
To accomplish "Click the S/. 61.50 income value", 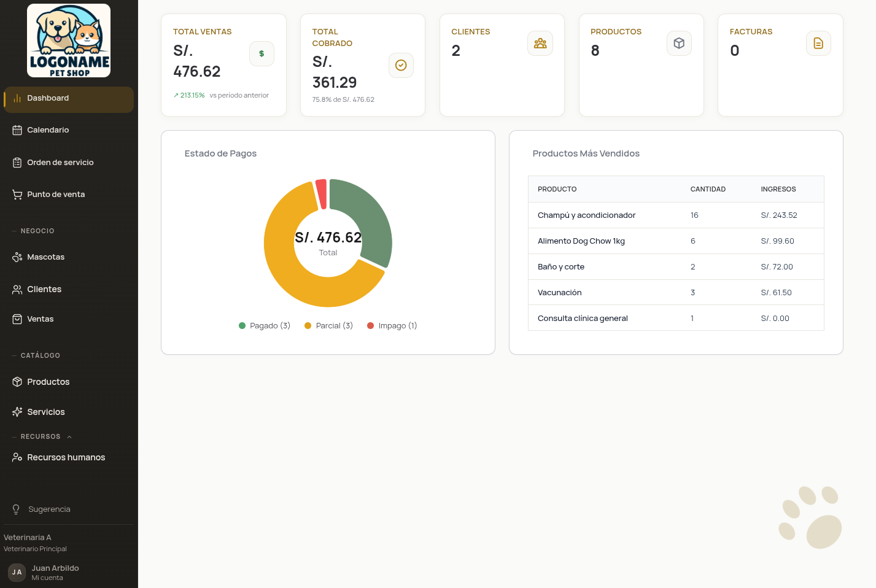I will point(776,293).
